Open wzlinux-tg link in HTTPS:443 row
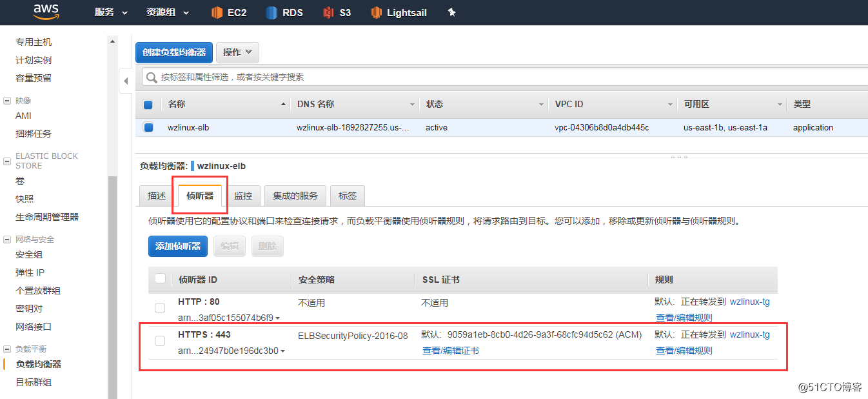This screenshot has height=399, width=868. point(750,334)
